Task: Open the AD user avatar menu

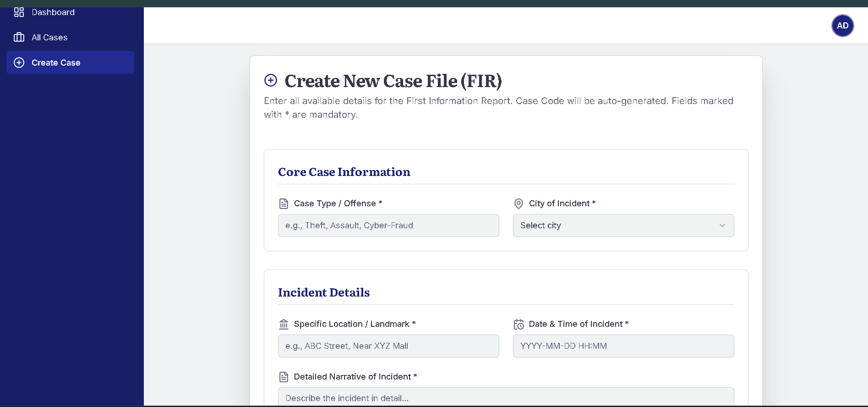Action: 842,26
